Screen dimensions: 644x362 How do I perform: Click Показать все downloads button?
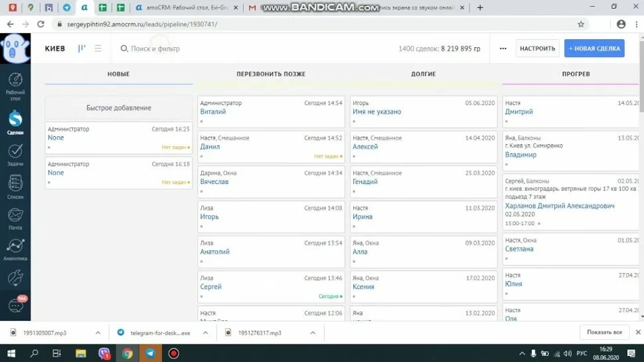click(604, 332)
